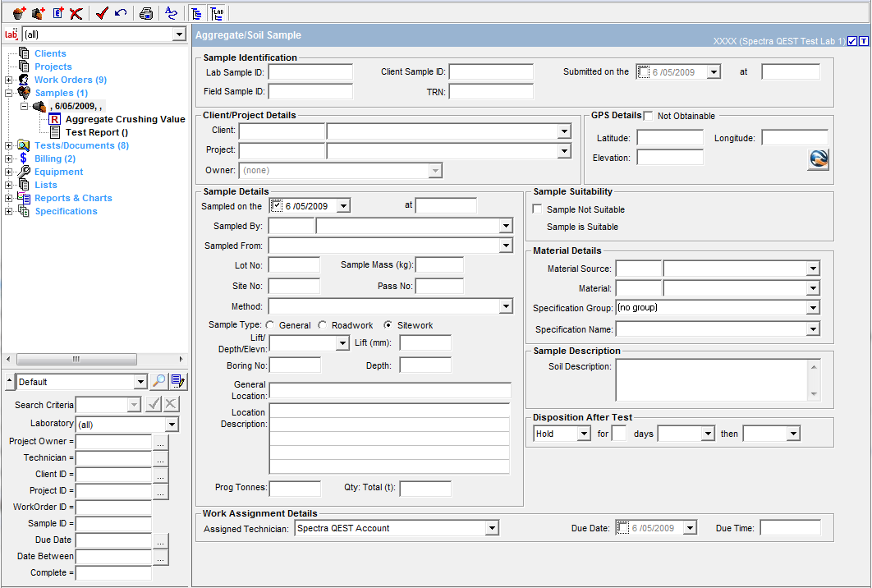Click the Lab Sample ID input field
This screenshot has height=588, width=872.
coord(310,72)
